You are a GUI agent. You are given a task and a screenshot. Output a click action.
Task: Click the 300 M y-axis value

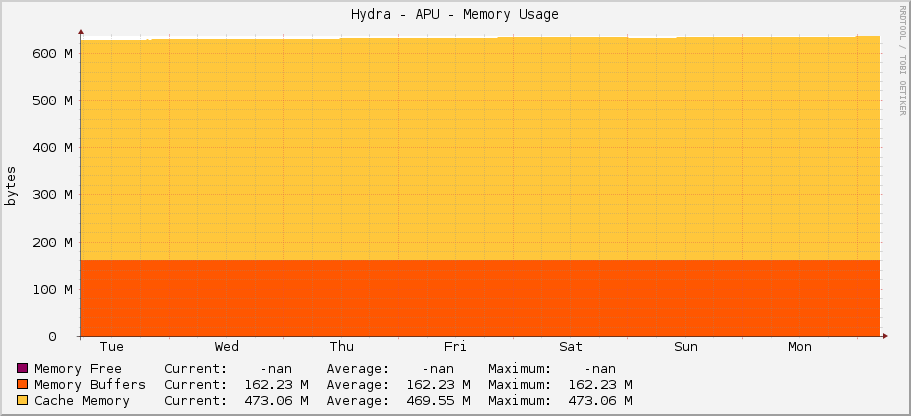[x=52, y=195]
